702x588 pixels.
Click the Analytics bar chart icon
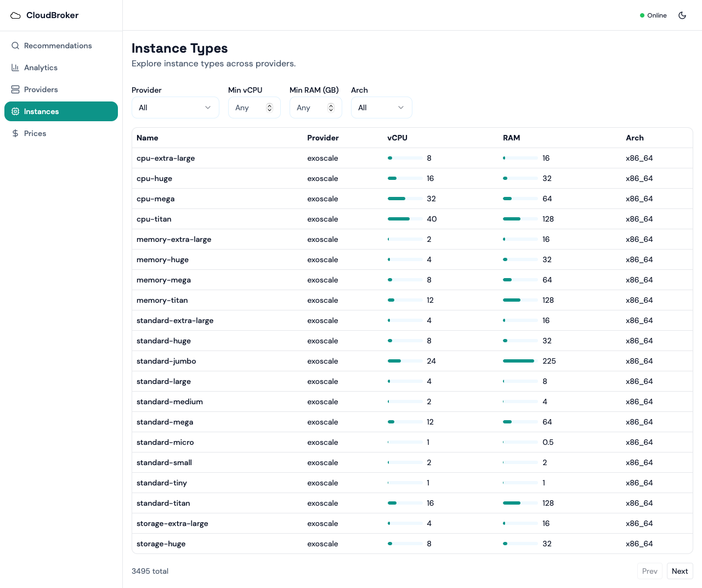(x=15, y=67)
